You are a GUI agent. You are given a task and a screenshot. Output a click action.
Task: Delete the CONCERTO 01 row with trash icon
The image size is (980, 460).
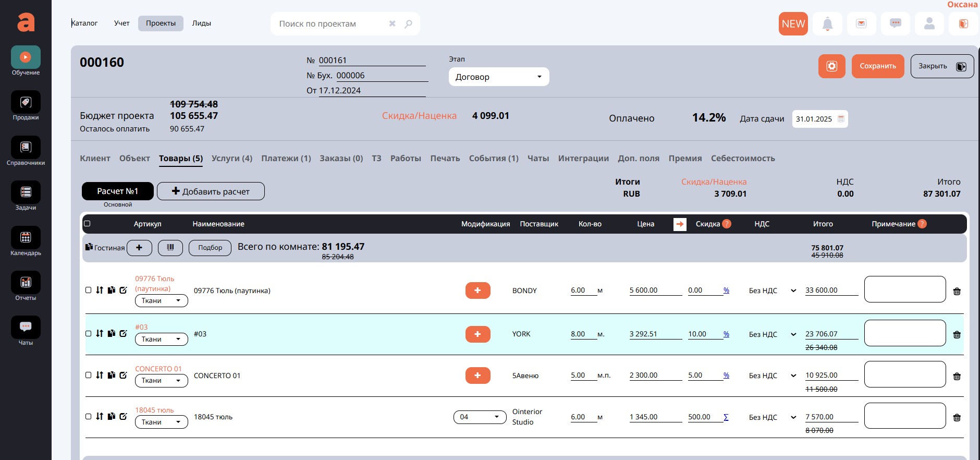pos(957,377)
